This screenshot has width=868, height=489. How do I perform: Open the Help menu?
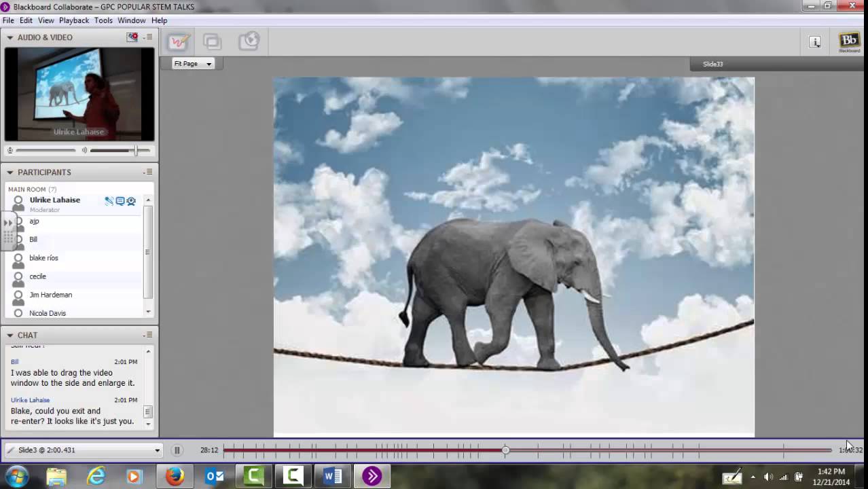[x=159, y=20]
